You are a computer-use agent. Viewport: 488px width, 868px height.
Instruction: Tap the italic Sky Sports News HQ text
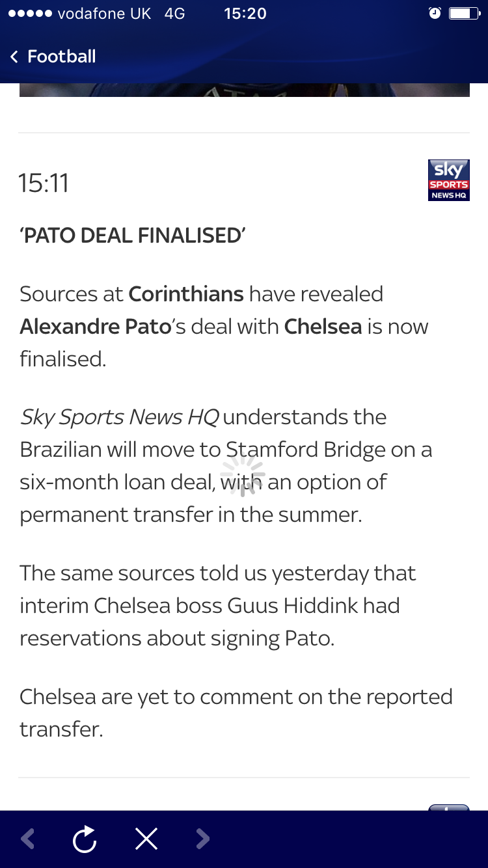tap(119, 417)
